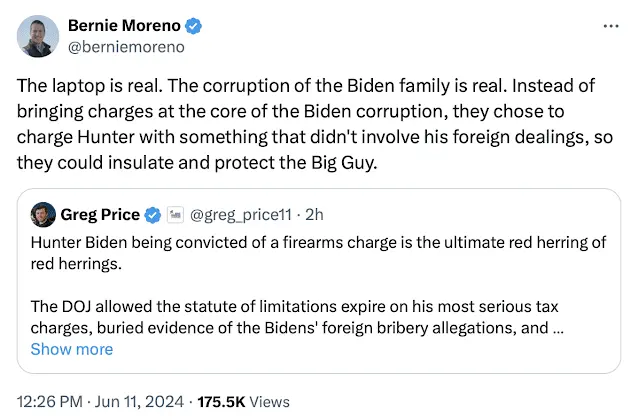
Task: Click the affiliation badge after Greg Price's checkmark
Action: 175,214
